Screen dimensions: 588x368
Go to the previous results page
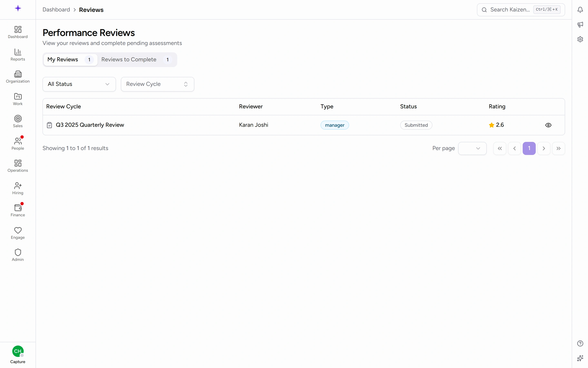[514, 148]
